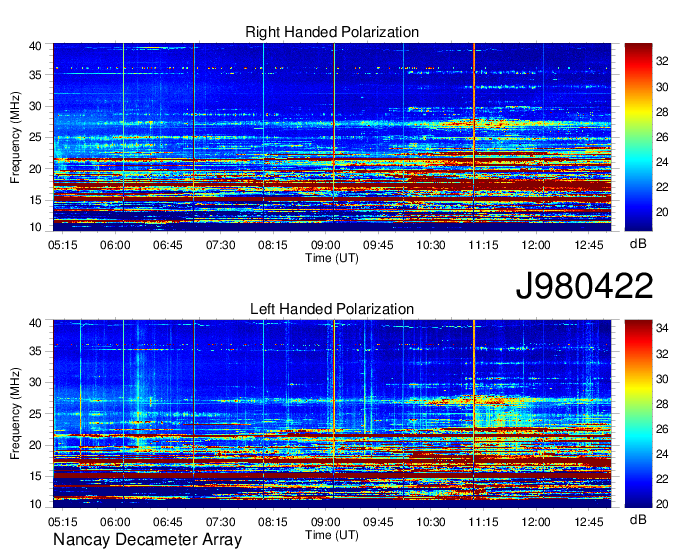The image size is (680, 552).
Task: Click the '09:00' time tick under the bottom plot
Action: tap(325, 522)
